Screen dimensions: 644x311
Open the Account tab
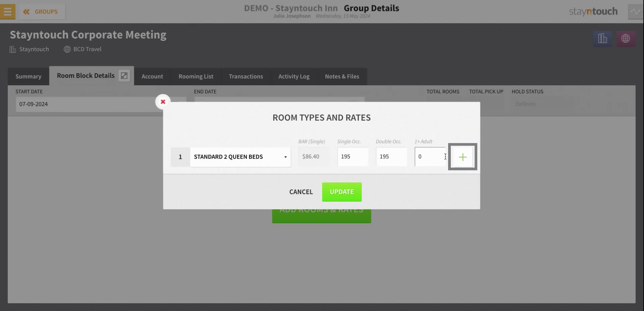point(152,77)
